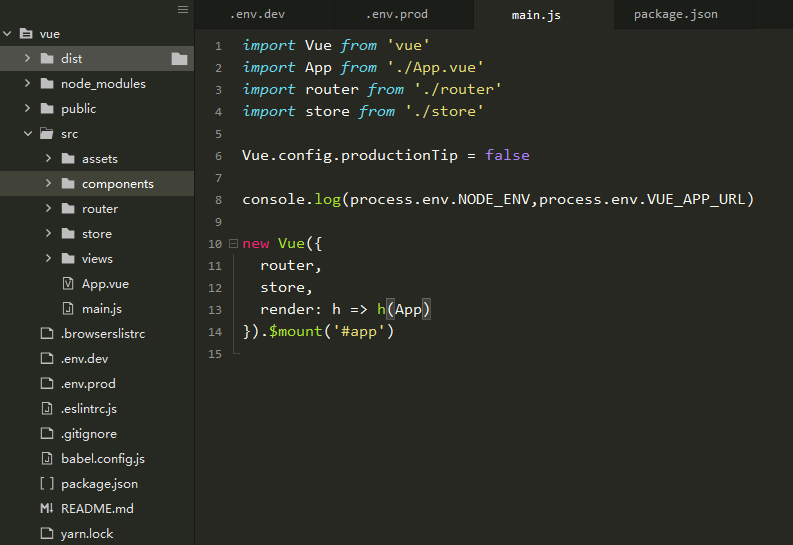Viewport: 793px width, 545px height.
Task: Open README.md in the sidebar
Action: 97,509
